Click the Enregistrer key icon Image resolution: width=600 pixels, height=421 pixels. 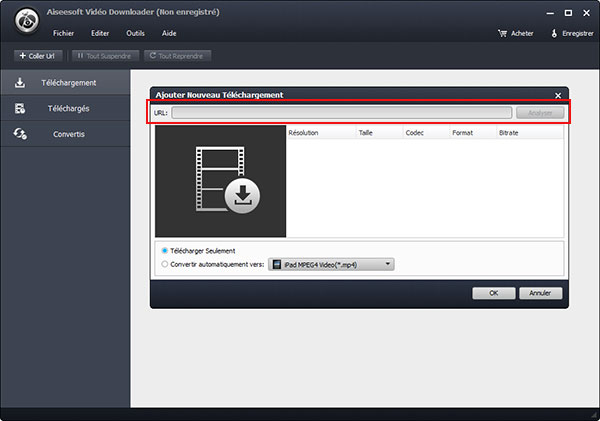click(555, 33)
